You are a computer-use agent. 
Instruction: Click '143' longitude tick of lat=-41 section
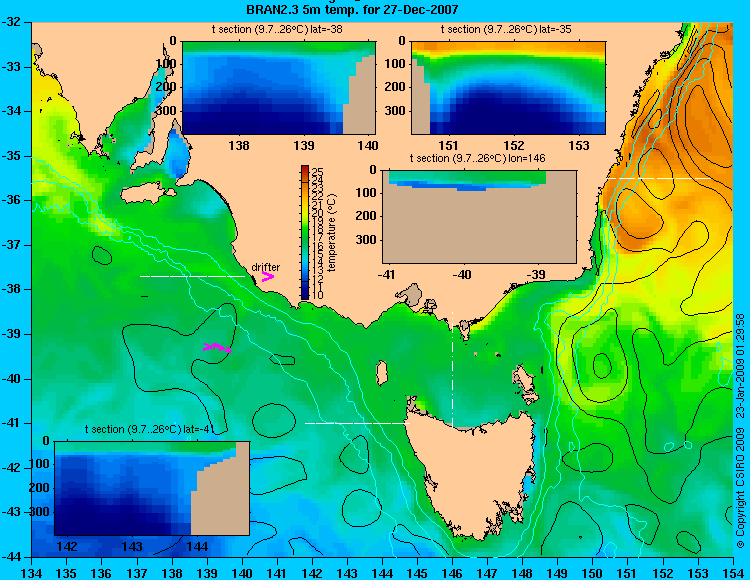point(132,546)
